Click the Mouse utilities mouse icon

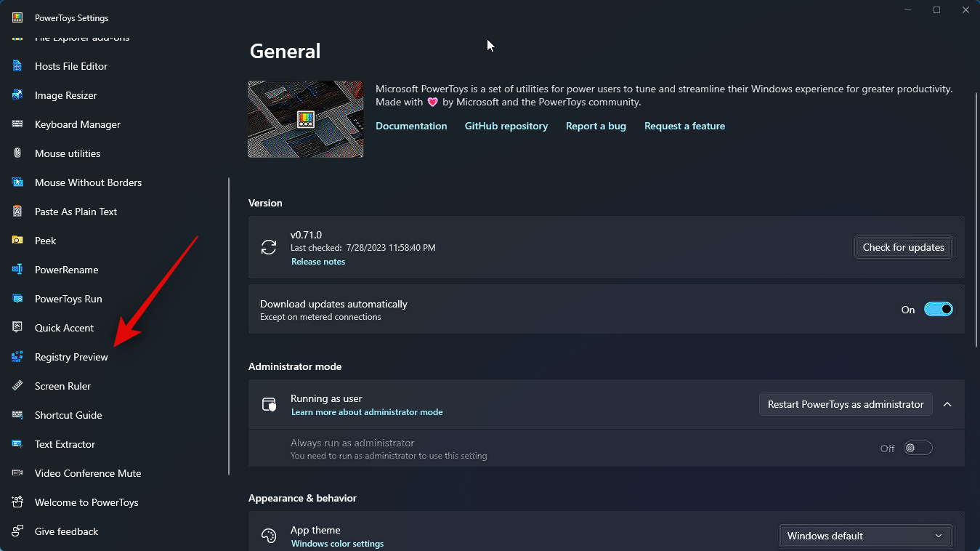(x=17, y=153)
